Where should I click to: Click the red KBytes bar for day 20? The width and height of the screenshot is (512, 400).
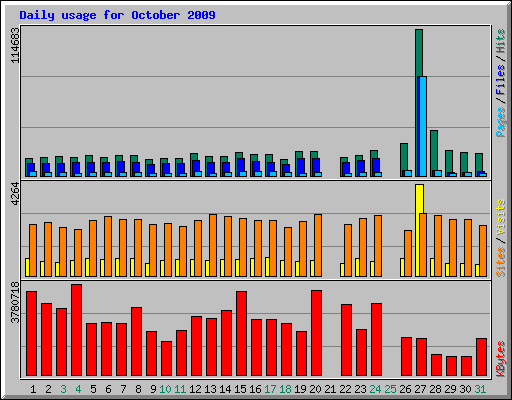[x=316, y=333]
